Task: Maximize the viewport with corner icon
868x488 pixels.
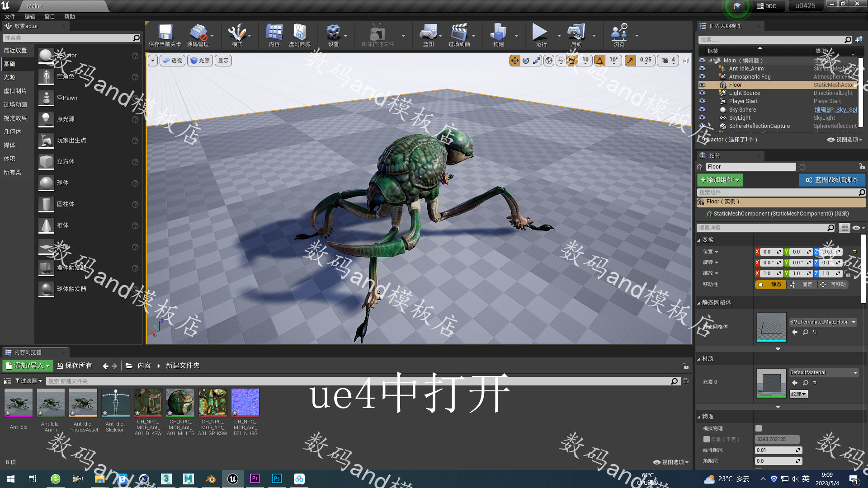Action: [x=686, y=61]
